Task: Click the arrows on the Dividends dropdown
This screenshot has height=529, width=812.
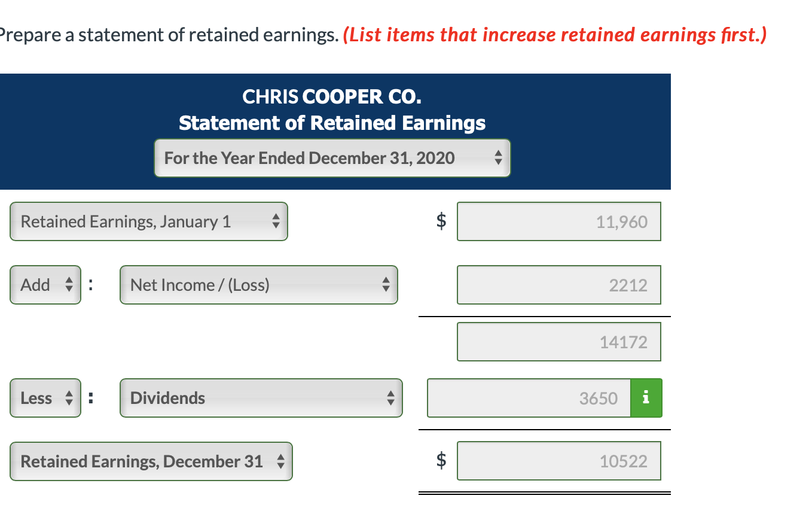Action: click(x=391, y=397)
